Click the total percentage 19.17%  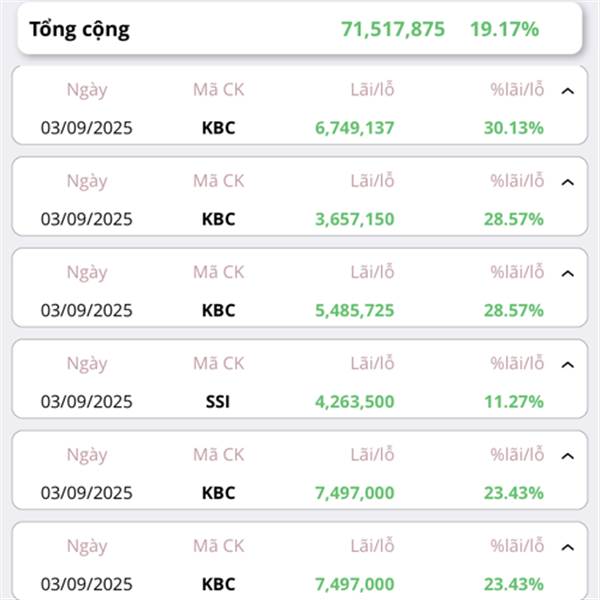504,29
